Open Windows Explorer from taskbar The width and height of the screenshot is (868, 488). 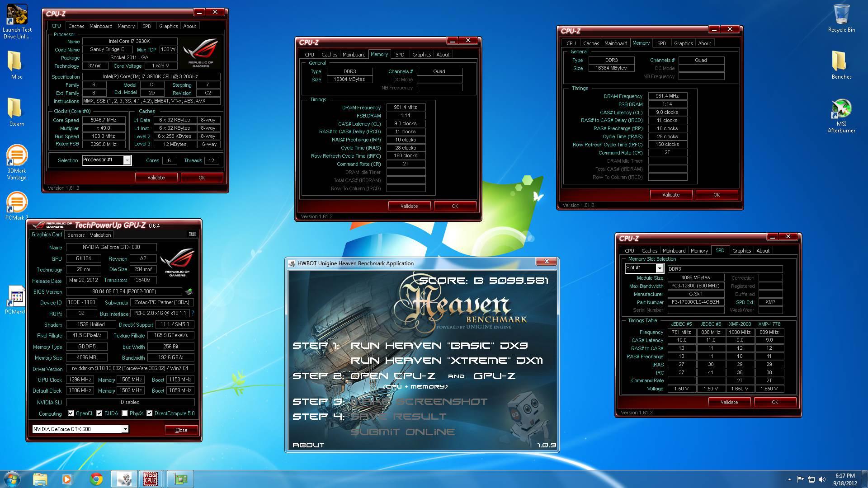click(x=40, y=479)
